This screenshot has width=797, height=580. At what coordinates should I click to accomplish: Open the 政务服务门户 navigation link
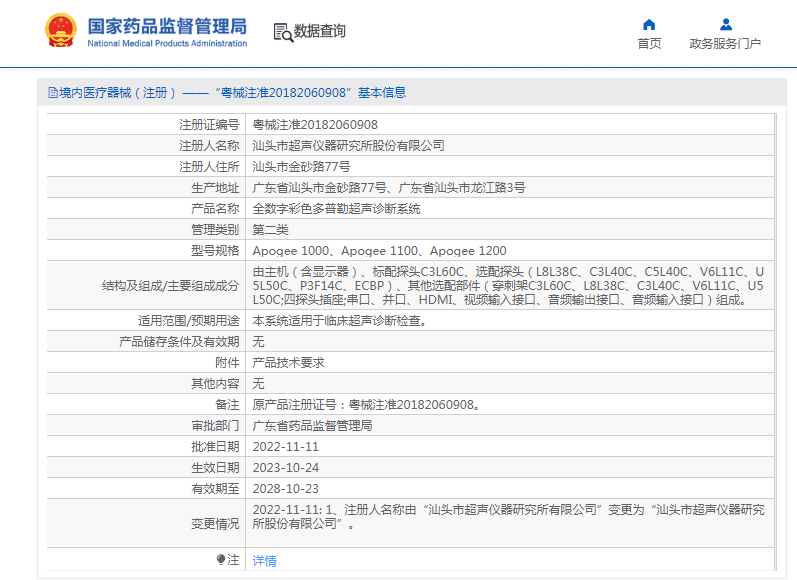click(725, 44)
